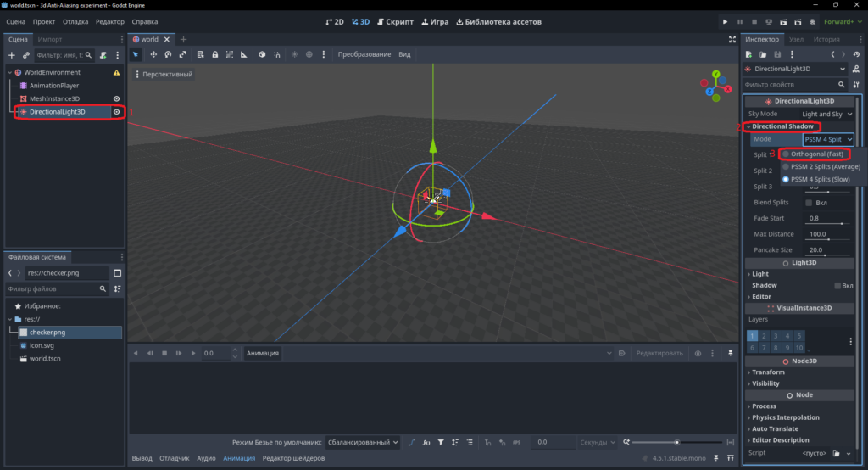Expand the Visibility section
Viewport: 868px width, 470px height.
tap(765, 383)
